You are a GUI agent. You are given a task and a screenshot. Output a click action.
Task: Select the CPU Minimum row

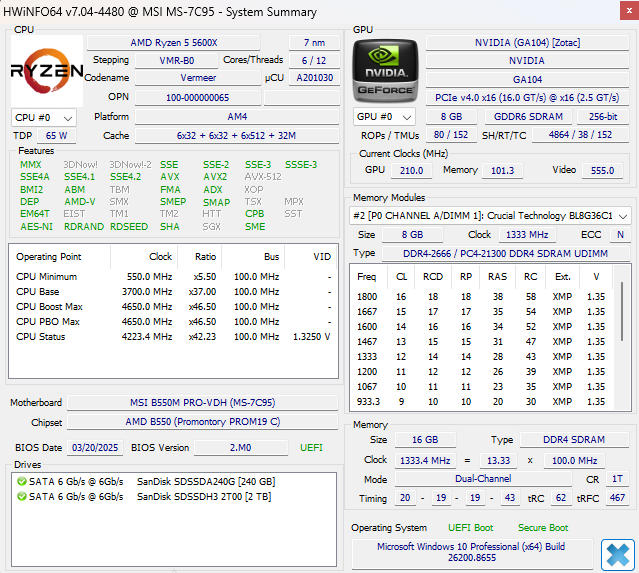click(x=173, y=277)
